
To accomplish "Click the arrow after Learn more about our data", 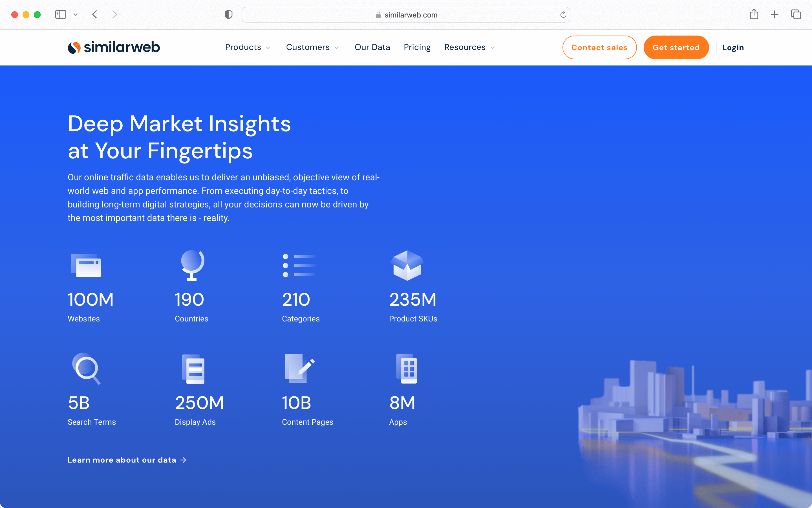I will pyautogui.click(x=183, y=460).
